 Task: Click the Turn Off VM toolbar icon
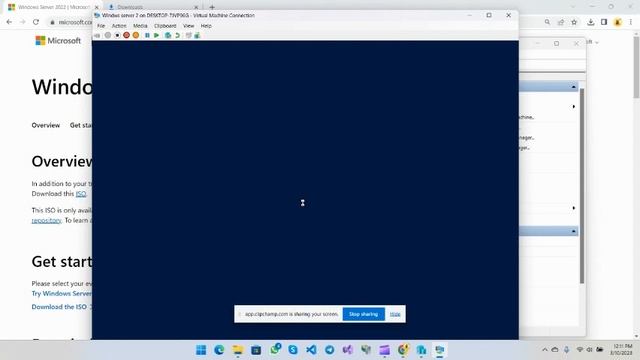(117, 36)
